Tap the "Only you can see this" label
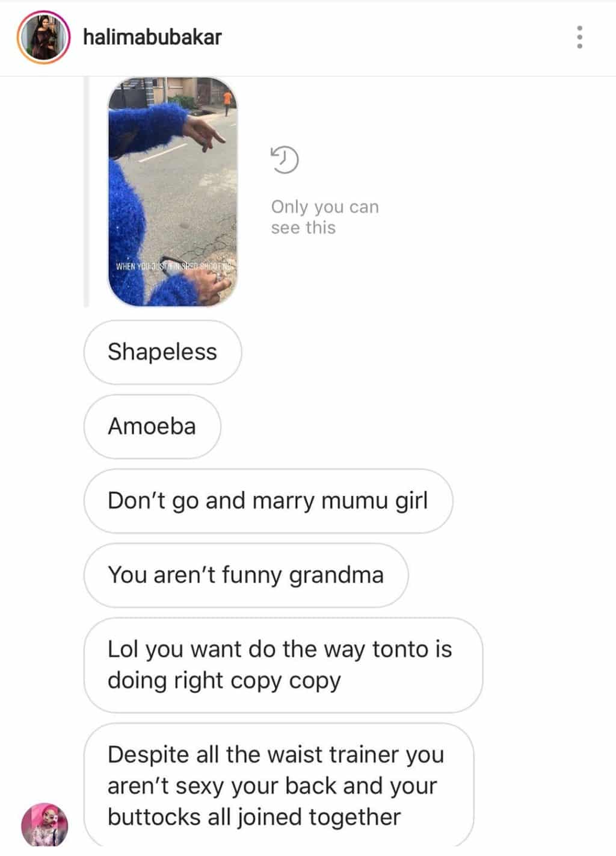This screenshot has width=616, height=856. pos(325,217)
